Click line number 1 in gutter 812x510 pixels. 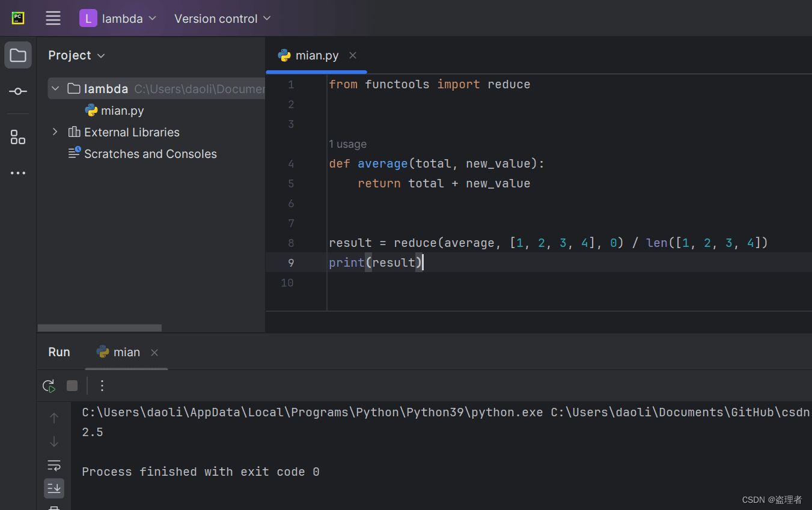tap(291, 84)
